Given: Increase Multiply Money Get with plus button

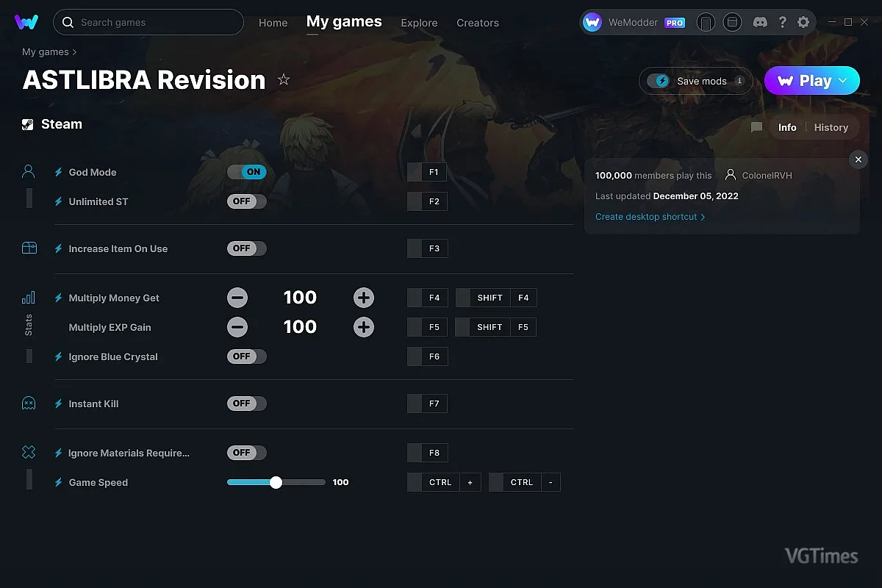Looking at the screenshot, I should click(x=364, y=298).
